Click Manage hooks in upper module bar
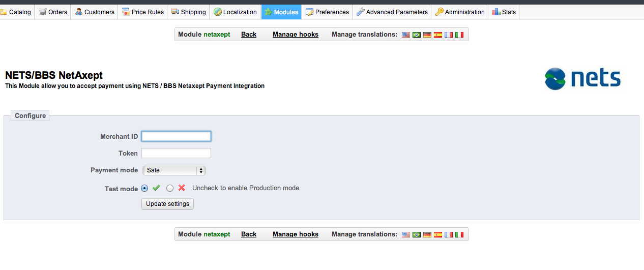The width and height of the screenshot is (644, 270). (296, 35)
